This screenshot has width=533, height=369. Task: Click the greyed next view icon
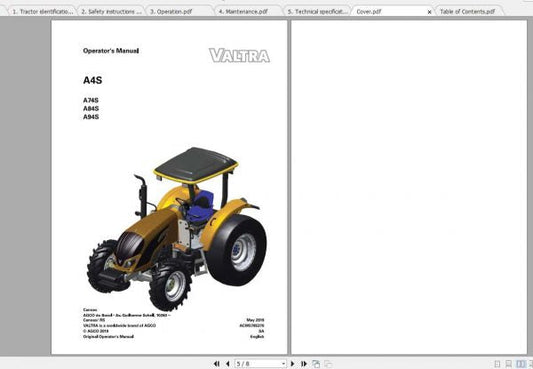[x=328, y=364]
